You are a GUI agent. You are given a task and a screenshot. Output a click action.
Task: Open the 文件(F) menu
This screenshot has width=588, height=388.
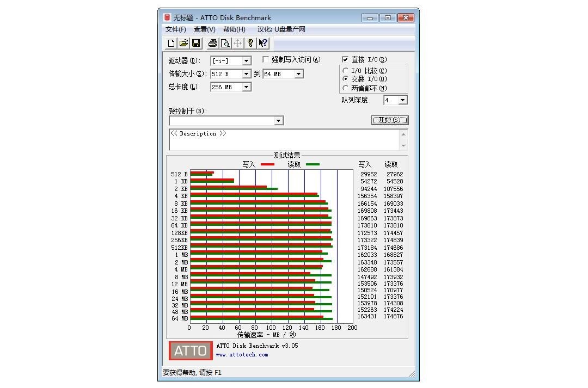click(176, 29)
